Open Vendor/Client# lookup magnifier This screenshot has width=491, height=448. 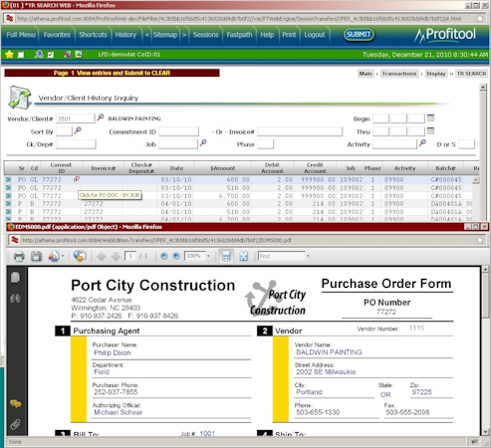coord(100,117)
